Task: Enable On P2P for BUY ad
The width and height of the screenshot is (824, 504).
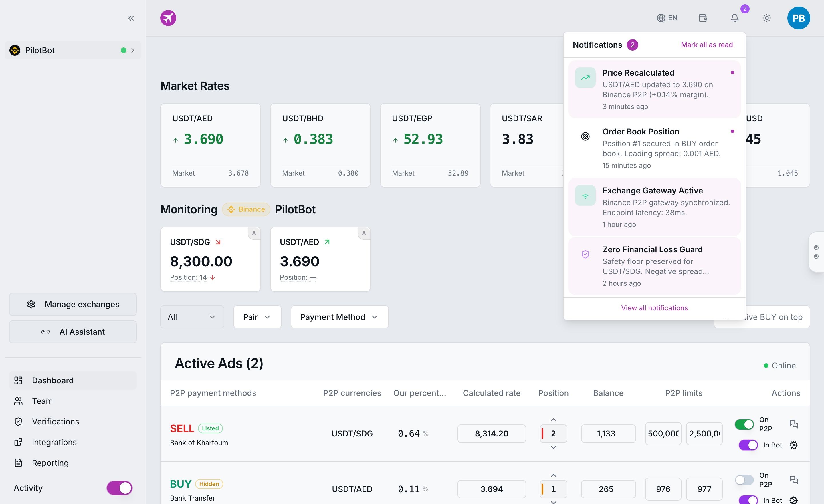Action: point(744,480)
